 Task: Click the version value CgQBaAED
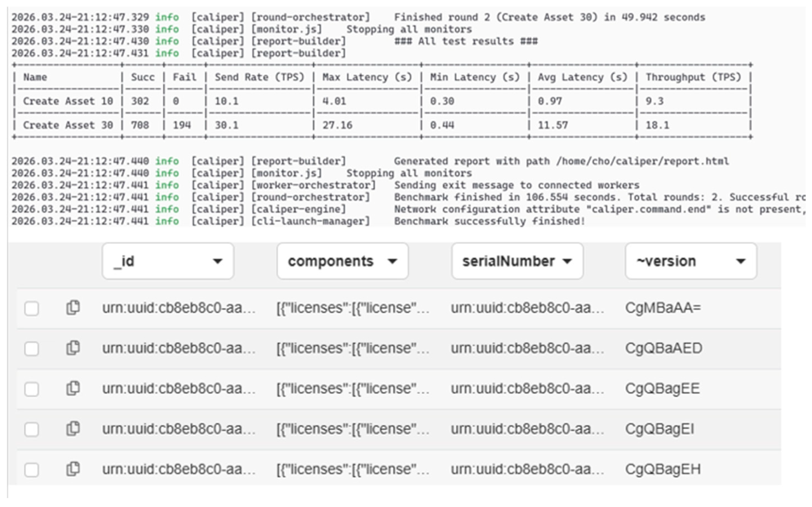tap(664, 348)
